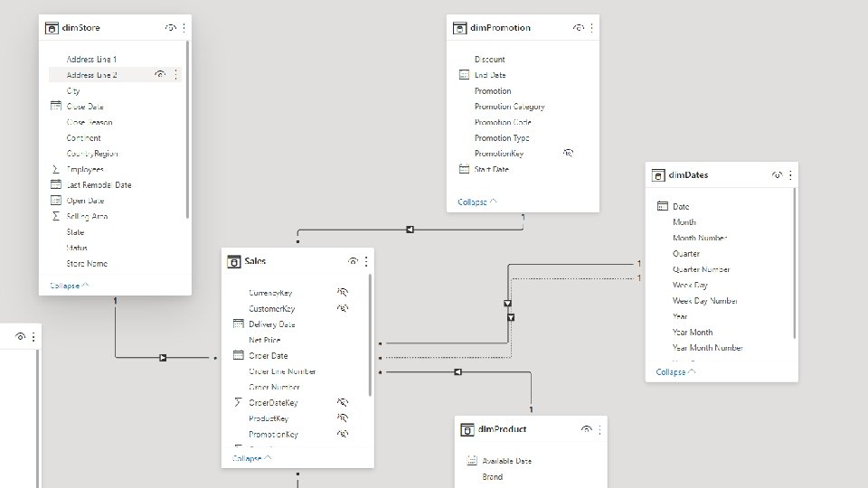Screen dimensions: 868x488
Task: Click the calendar icon beside Delivery Date
Action: pos(238,324)
